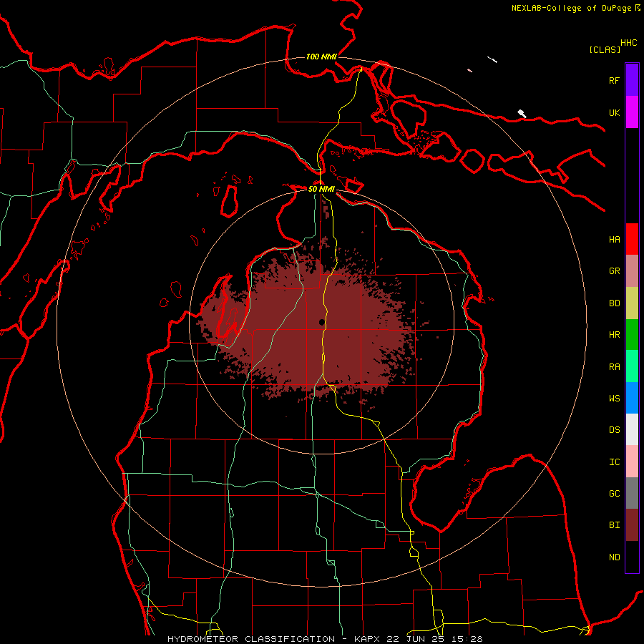The image size is (644, 644).
Task: Click the DS legend label
Action: [x=614, y=429]
